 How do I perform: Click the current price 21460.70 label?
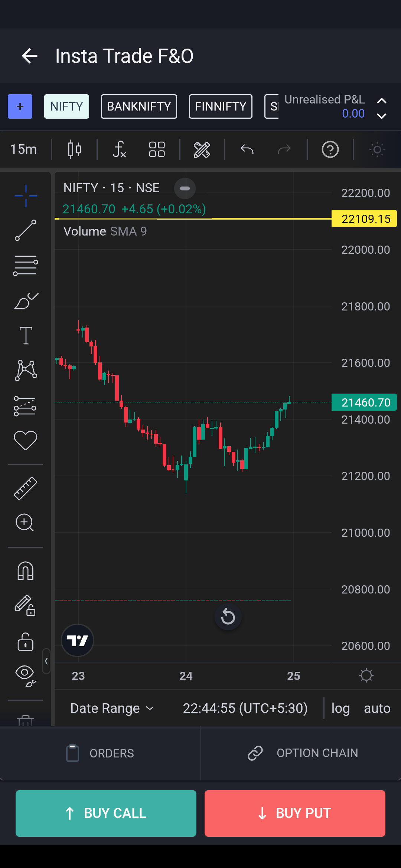pos(364,402)
